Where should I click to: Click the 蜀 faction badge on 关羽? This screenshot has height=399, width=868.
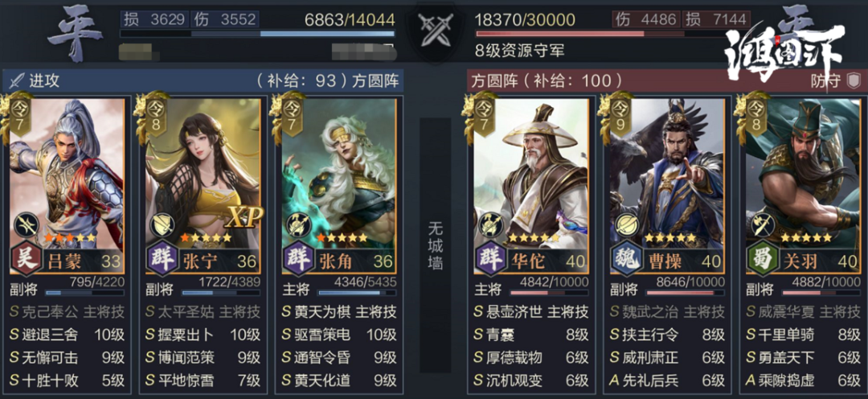(x=762, y=259)
